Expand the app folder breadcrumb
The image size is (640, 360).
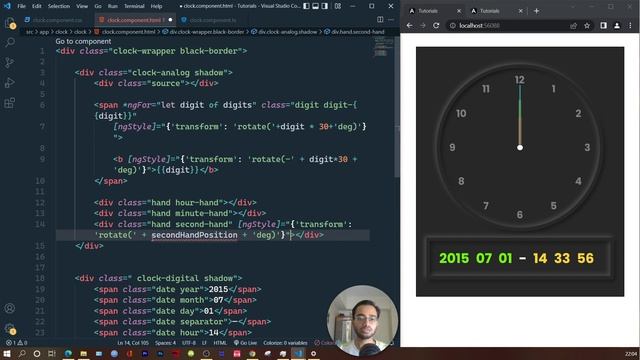tap(44, 31)
